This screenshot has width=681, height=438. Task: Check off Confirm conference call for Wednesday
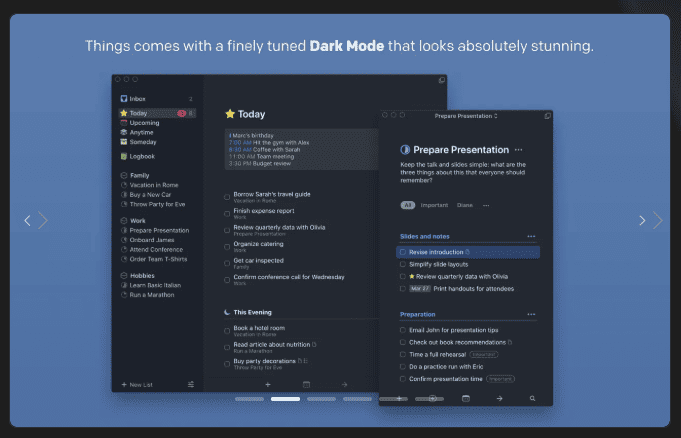(227, 279)
